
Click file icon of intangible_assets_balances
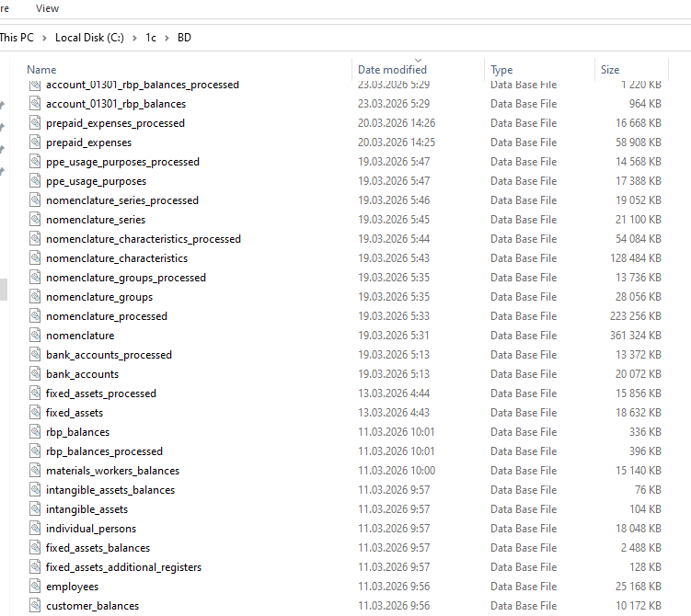(35, 490)
